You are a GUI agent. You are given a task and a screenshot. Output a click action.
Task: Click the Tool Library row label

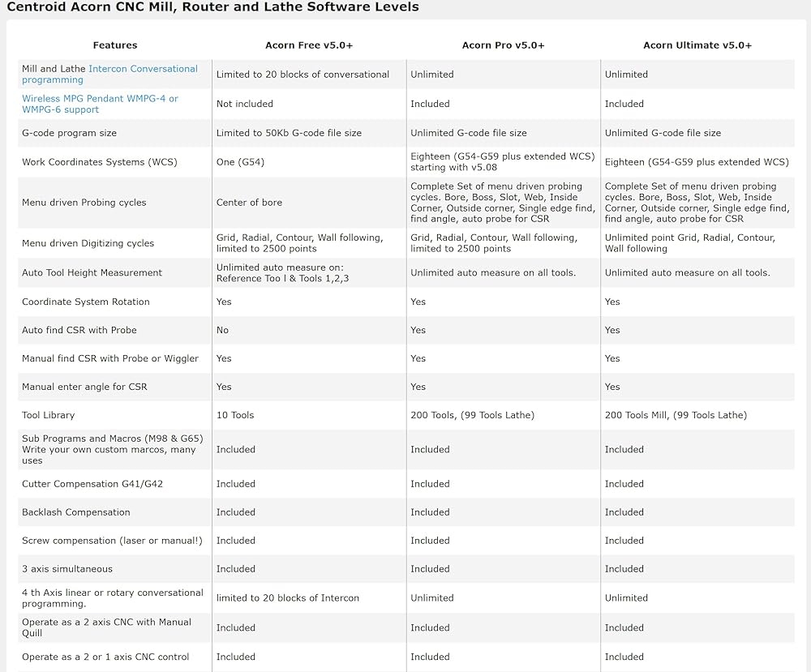coord(48,415)
